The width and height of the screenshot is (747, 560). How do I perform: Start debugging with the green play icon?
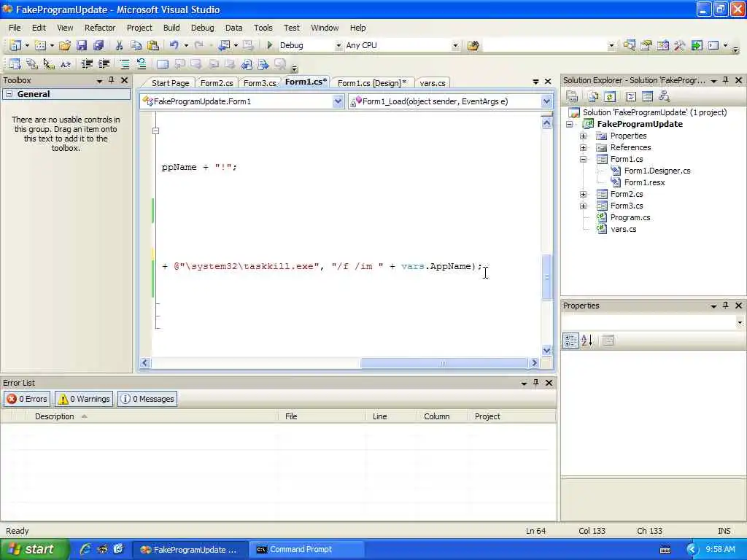pyautogui.click(x=270, y=45)
